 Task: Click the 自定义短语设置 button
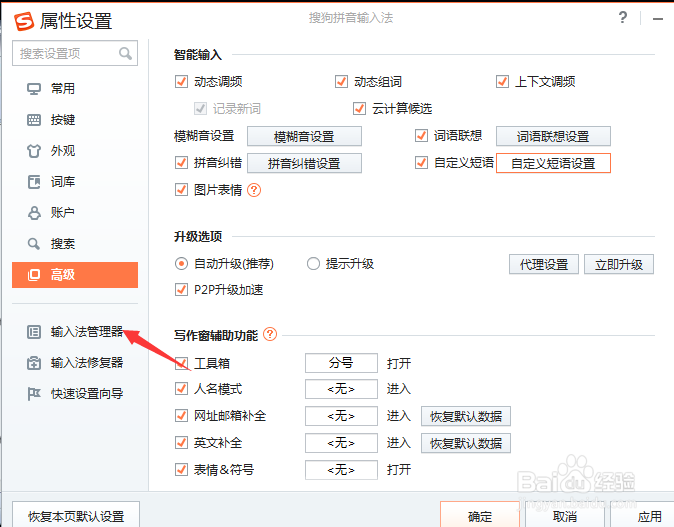pyautogui.click(x=553, y=163)
